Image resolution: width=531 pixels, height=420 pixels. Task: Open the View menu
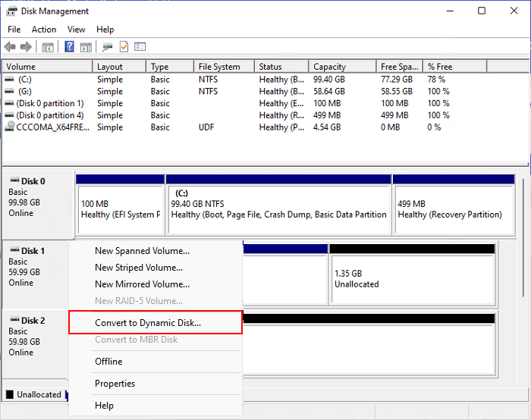point(76,30)
